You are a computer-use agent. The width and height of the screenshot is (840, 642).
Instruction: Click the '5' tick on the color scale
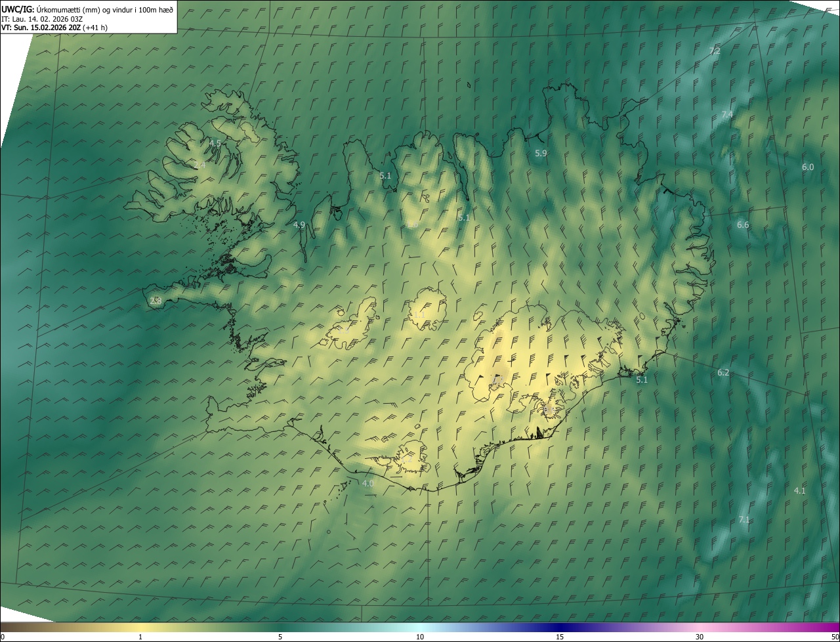click(x=280, y=637)
